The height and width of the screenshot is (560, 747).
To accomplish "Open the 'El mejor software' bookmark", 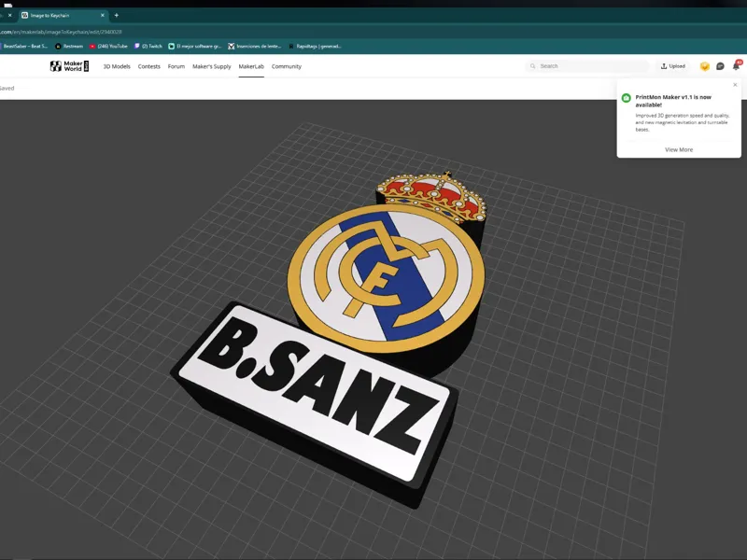I will 195,46.
